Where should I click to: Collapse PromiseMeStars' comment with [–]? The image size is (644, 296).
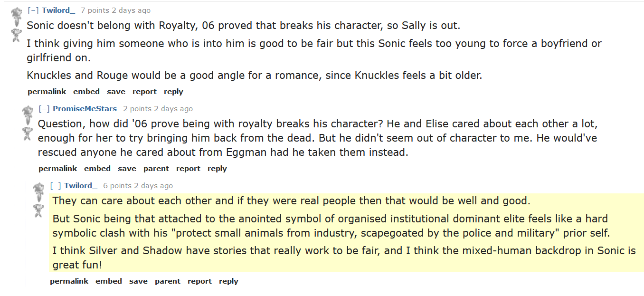pos(45,109)
